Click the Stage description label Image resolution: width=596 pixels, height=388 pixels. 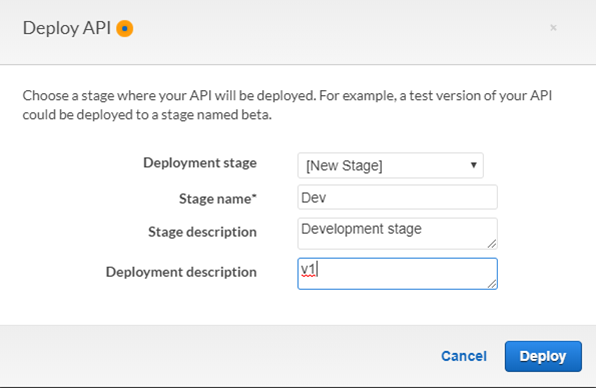202,232
